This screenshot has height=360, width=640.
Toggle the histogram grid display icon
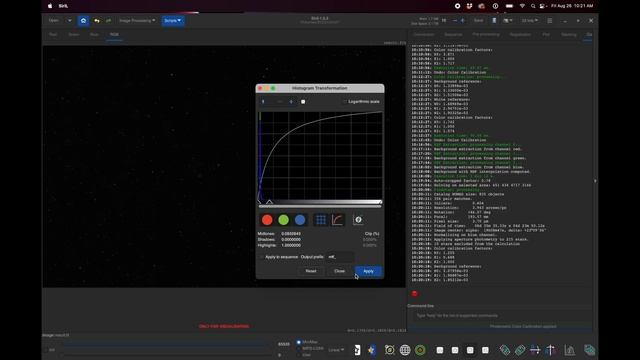pyautogui.click(x=321, y=220)
